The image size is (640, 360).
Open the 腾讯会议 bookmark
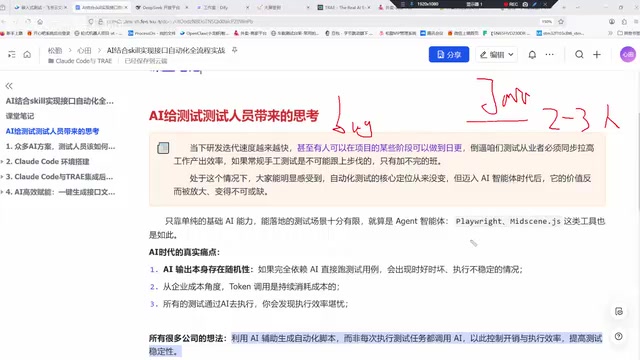(432, 33)
